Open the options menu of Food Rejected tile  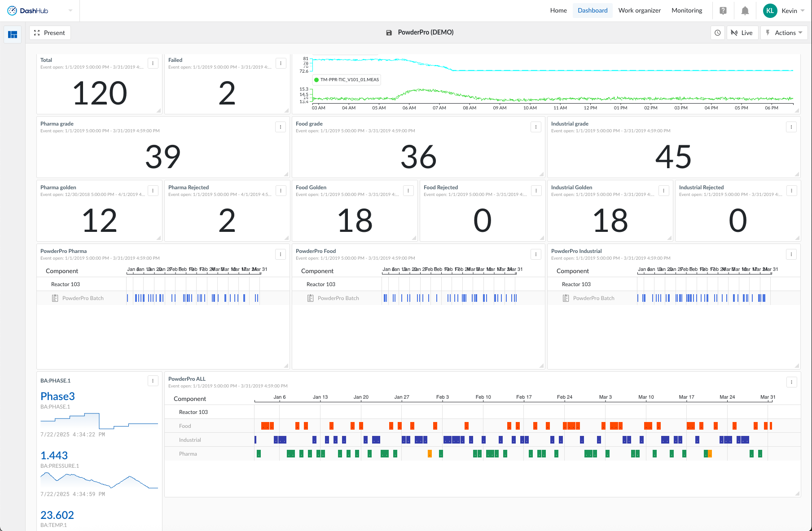pyautogui.click(x=536, y=191)
